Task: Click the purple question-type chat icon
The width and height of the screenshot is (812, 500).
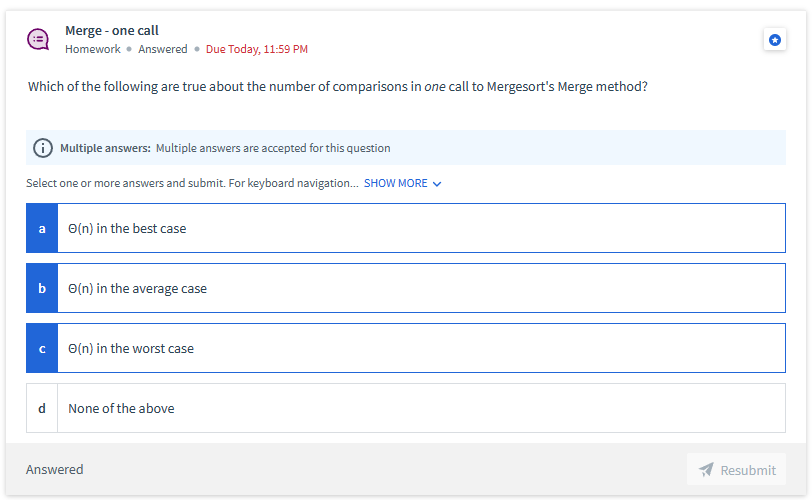Action: click(x=38, y=39)
